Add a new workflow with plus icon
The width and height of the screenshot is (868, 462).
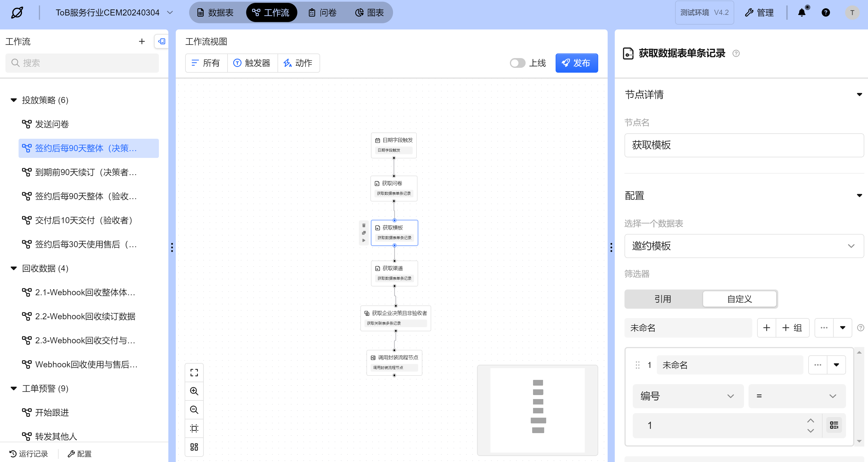142,41
